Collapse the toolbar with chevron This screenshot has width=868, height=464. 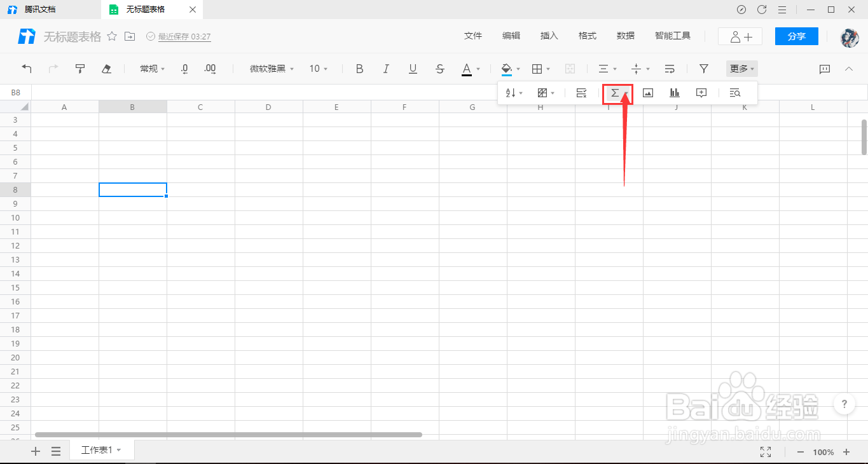click(849, 69)
